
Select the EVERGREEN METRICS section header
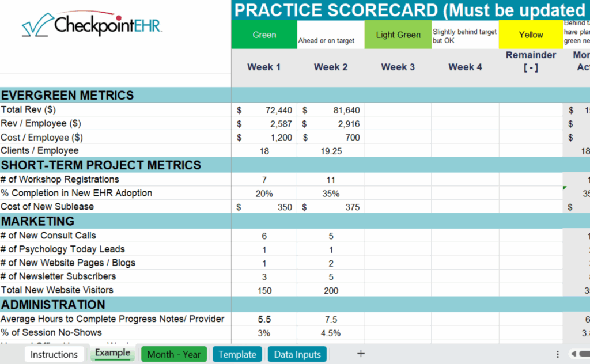pos(67,96)
